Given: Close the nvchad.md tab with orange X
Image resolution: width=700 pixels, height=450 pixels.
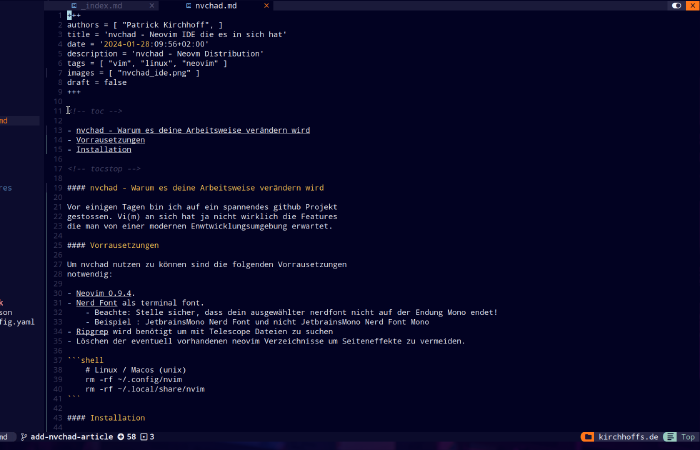Looking at the screenshot, I should click(x=267, y=6).
